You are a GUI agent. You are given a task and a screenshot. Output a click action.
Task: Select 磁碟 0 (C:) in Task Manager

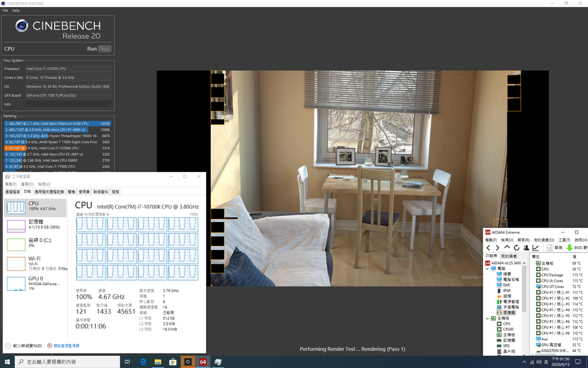pos(35,244)
